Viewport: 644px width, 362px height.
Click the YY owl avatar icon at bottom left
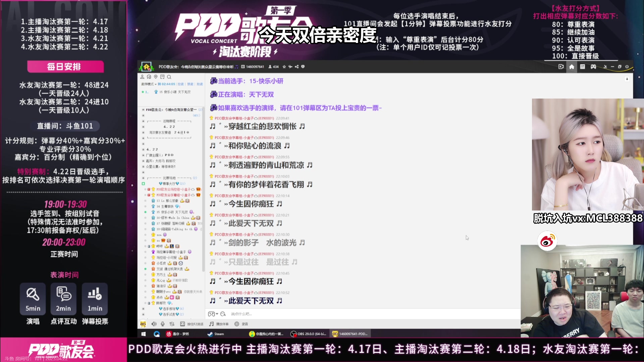[143, 324]
